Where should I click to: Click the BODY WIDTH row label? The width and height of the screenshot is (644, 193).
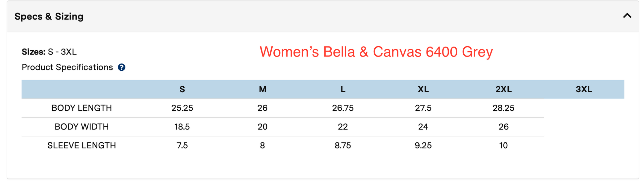82,127
